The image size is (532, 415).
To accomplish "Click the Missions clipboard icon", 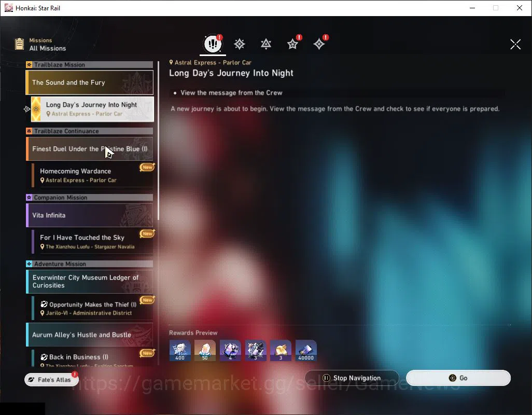I will [19, 44].
